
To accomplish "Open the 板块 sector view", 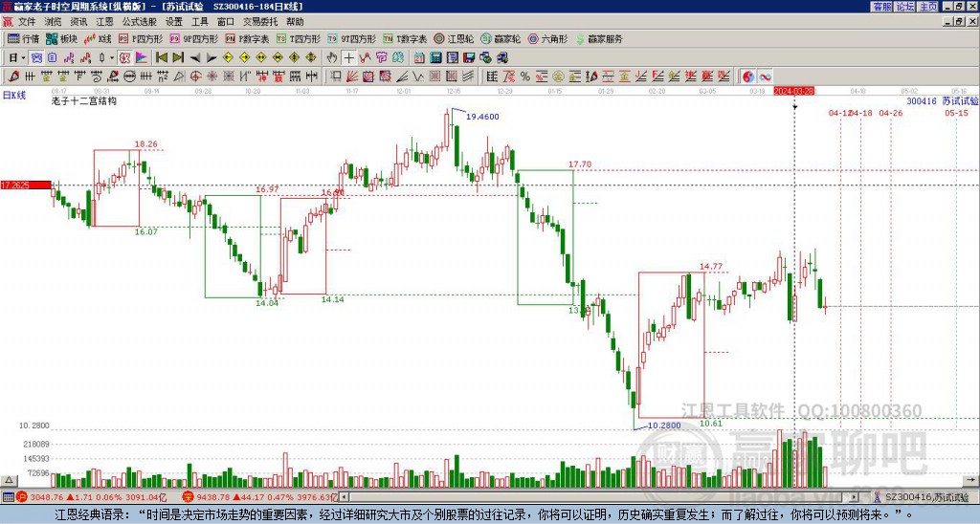I will 62,38.
